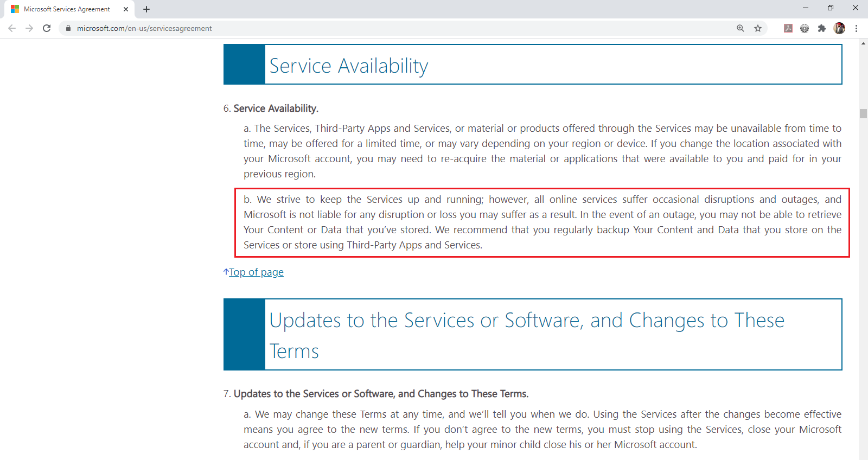
Task: Click the '6. Service Availability.' section title
Action: (x=271, y=108)
